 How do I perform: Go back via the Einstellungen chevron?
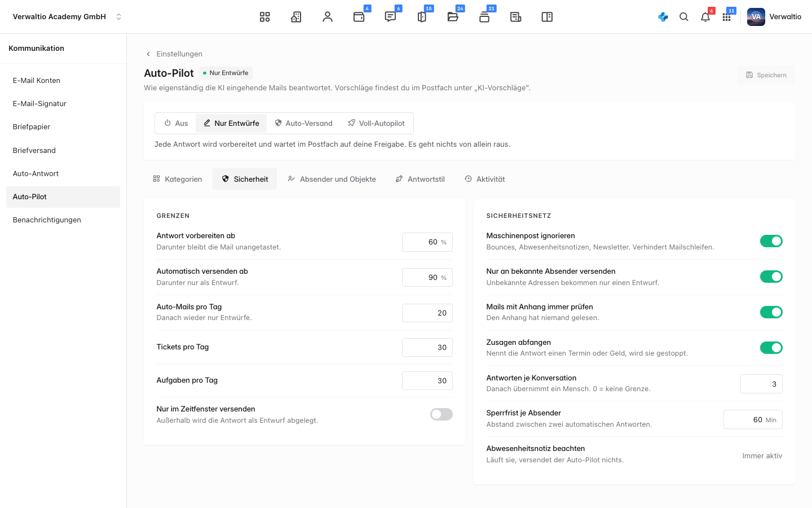pos(148,54)
